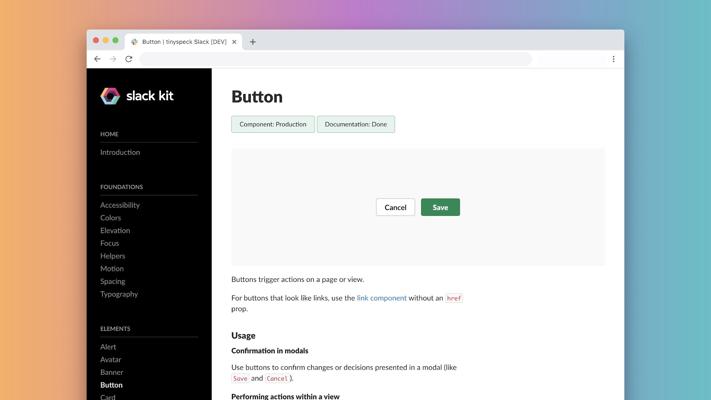Open Introduction in the sidebar
The image size is (711, 400).
pyautogui.click(x=120, y=152)
